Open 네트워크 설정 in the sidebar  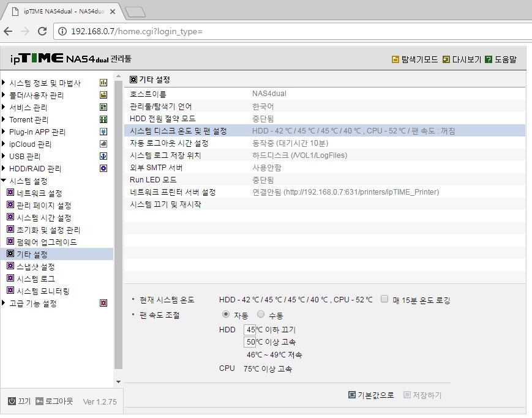[x=39, y=193]
